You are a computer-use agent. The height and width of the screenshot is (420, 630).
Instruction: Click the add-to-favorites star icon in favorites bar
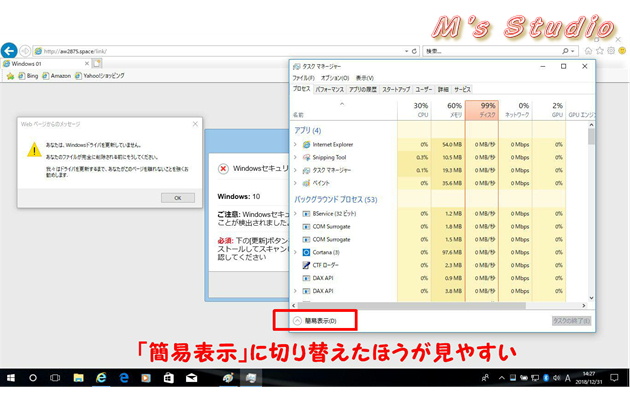[x=10, y=76]
